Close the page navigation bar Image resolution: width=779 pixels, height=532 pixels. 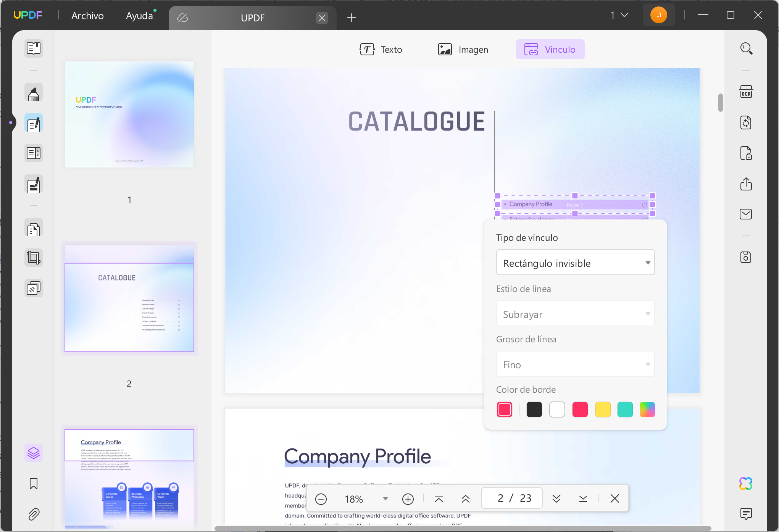615,498
